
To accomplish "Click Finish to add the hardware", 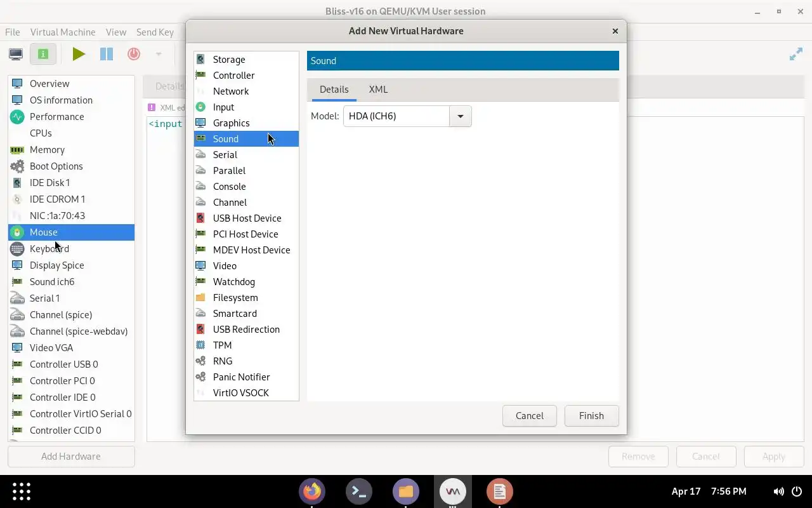I will coord(591,416).
